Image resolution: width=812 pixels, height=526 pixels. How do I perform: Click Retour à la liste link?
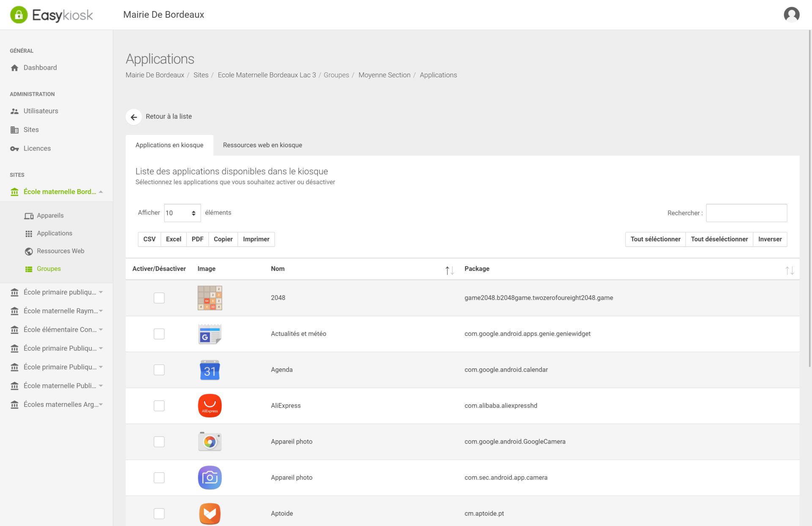click(x=168, y=116)
